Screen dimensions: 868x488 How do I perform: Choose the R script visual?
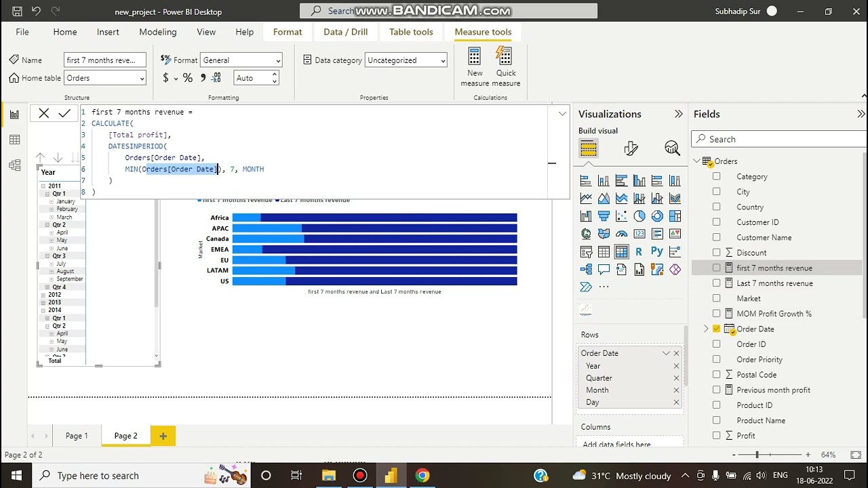tap(639, 251)
